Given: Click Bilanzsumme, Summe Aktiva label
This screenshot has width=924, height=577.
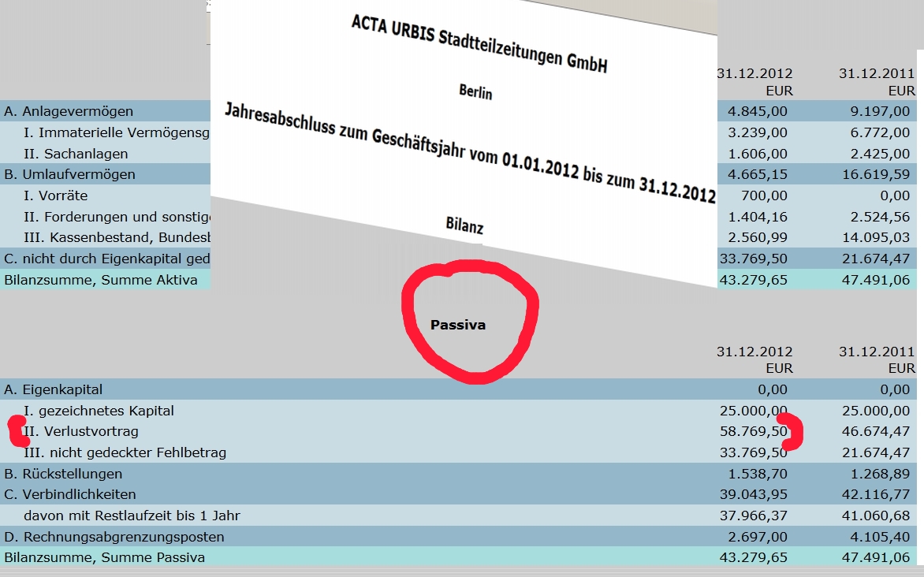Looking at the screenshot, I should click(101, 280).
